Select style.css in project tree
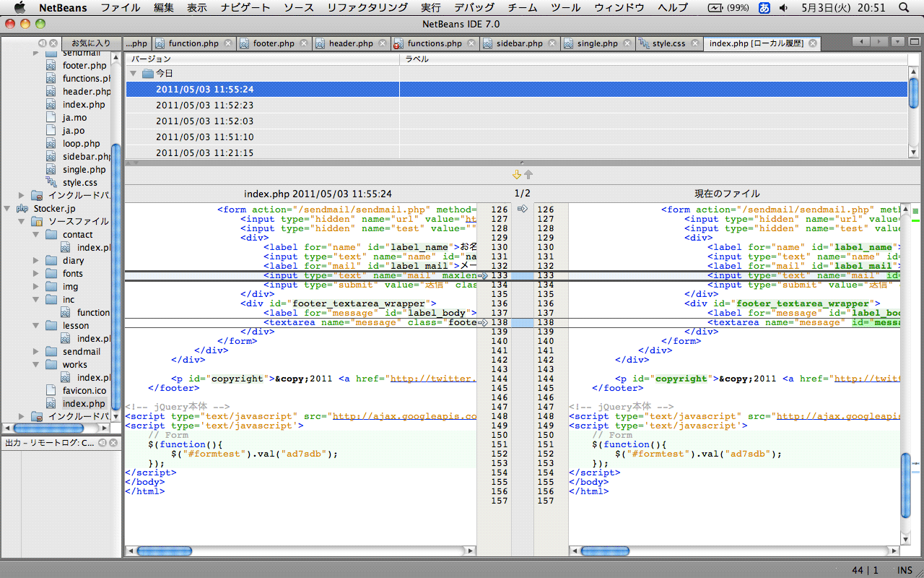 (79, 183)
